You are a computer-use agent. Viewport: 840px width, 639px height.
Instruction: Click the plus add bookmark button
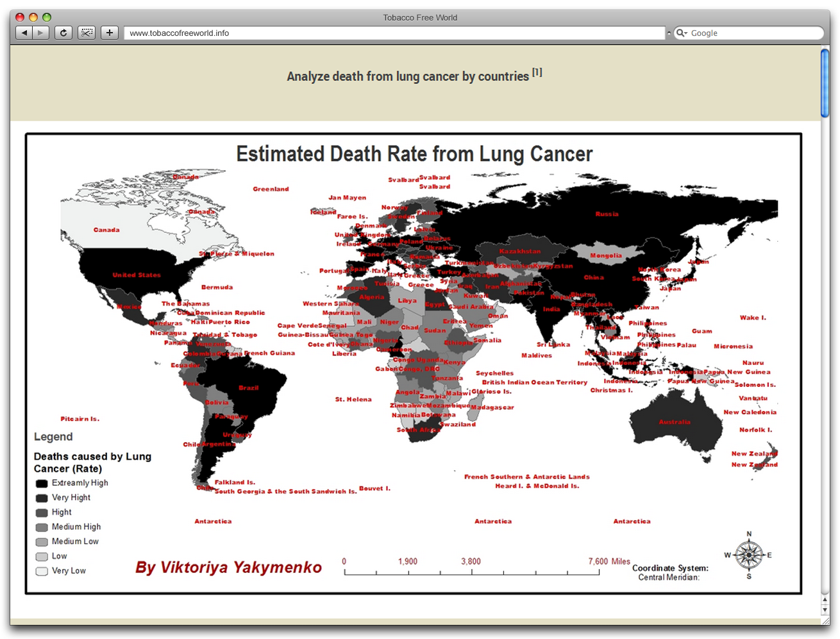[110, 33]
